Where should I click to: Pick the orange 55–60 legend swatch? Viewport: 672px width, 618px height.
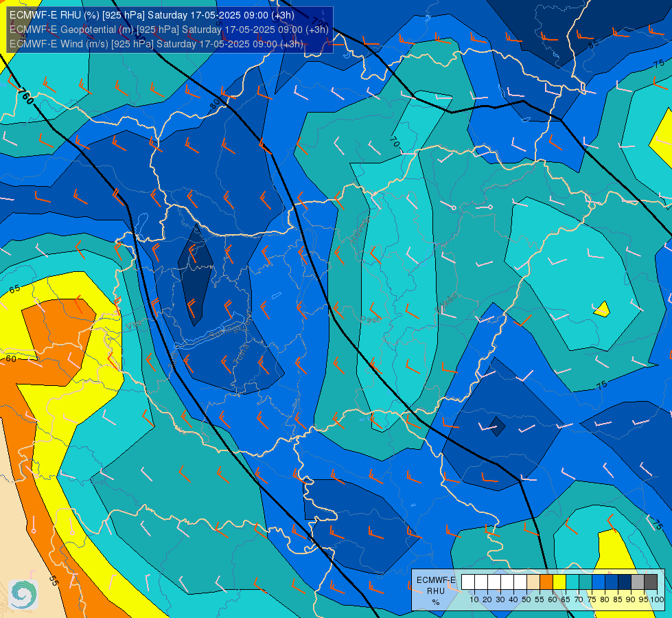pyautogui.click(x=546, y=582)
